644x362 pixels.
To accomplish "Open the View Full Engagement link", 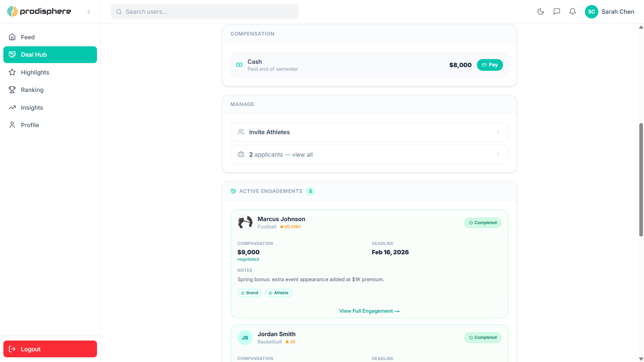I will (x=369, y=311).
